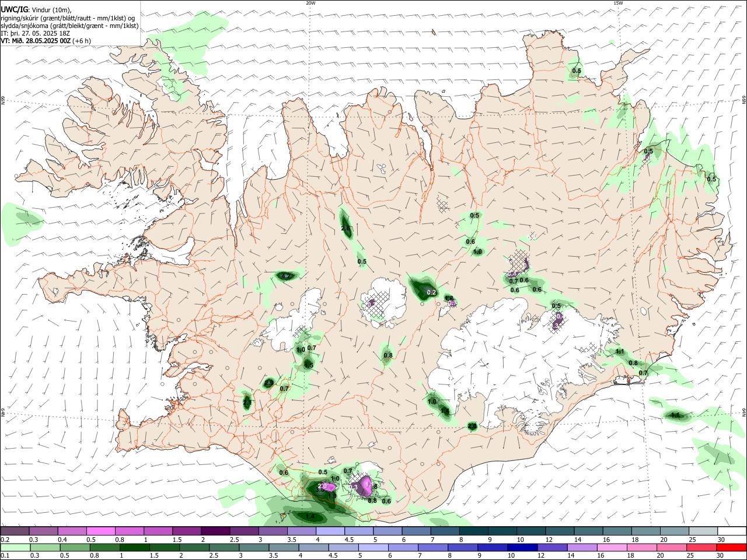Screen dimensions: 747x560
Task: Click the '20W' longitude label
Action: (x=310, y=3)
